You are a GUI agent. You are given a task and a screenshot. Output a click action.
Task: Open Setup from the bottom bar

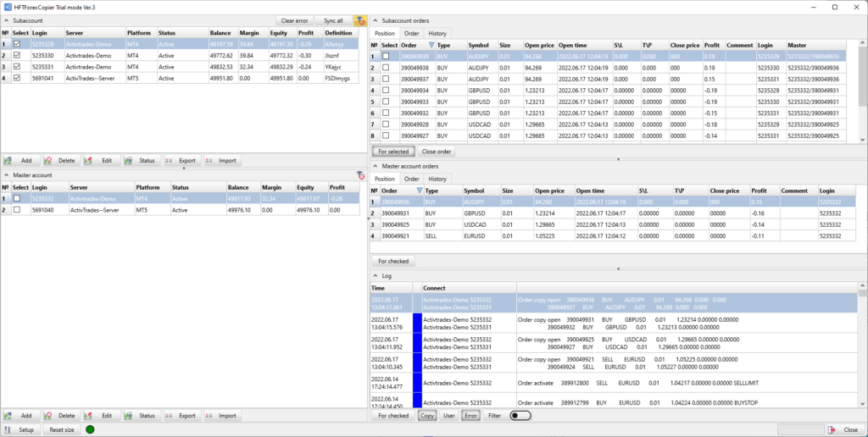pos(20,429)
